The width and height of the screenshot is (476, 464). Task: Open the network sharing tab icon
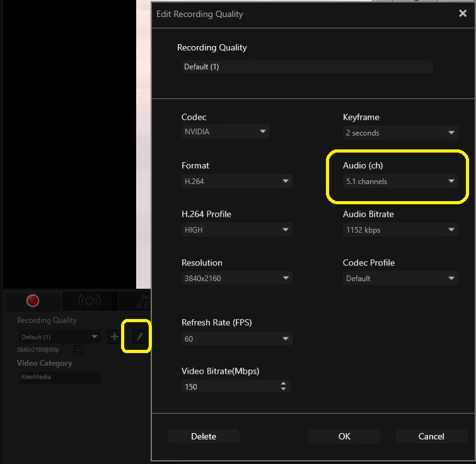click(144, 301)
